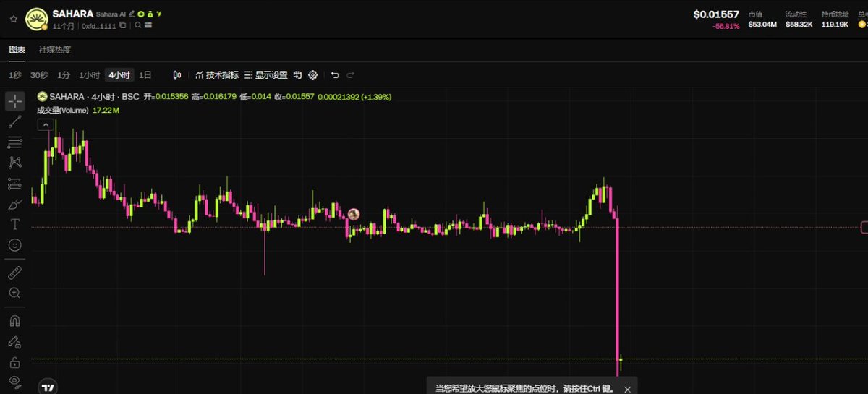Click the green circular badge after pencil
Viewport: 868px width, 394px height.
[x=141, y=14]
